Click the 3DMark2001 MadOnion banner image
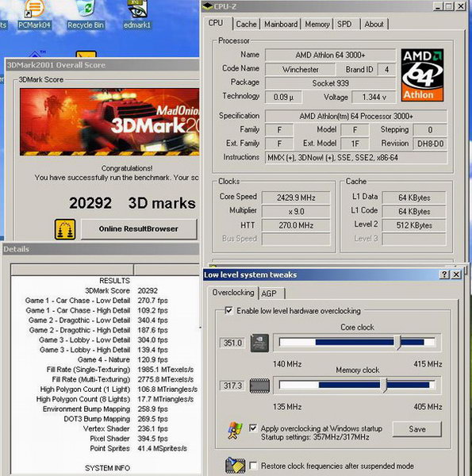This screenshot has height=476, width=472. 109,121
